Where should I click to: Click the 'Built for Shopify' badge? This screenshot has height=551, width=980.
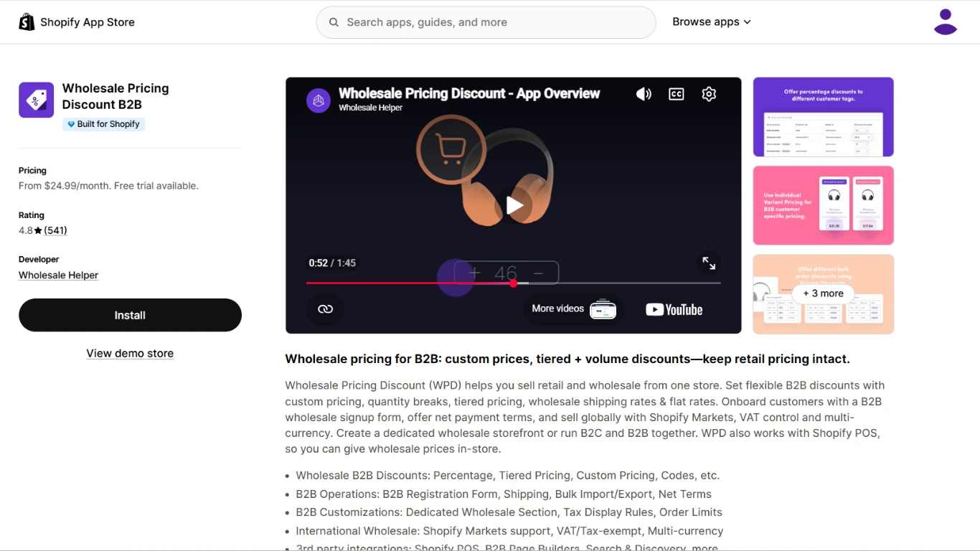pos(104,124)
